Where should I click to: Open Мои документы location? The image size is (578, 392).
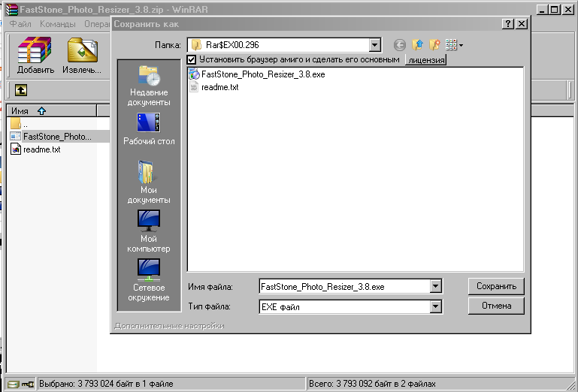[149, 182]
